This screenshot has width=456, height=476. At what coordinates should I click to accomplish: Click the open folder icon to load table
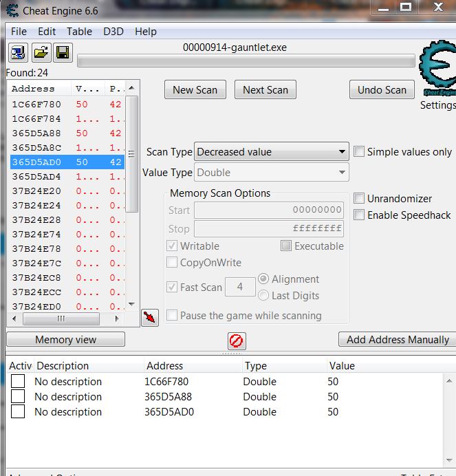coord(41,52)
